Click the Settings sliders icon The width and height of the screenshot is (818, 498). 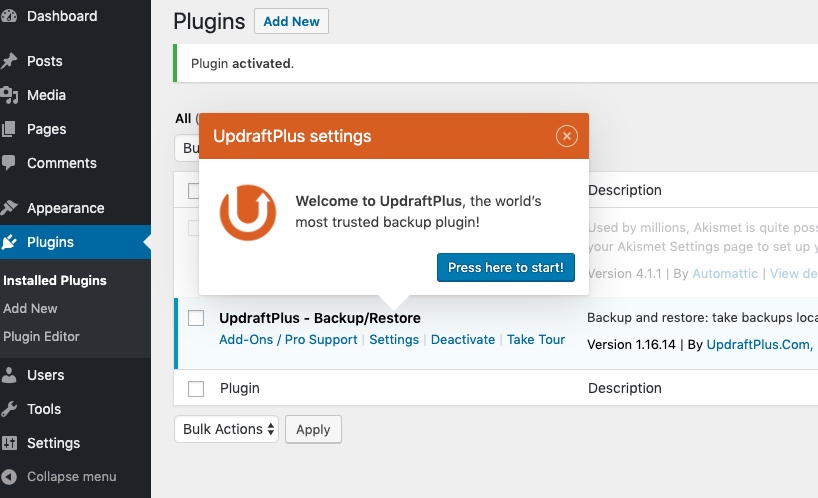pyautogui.click(x=9, y=443)
